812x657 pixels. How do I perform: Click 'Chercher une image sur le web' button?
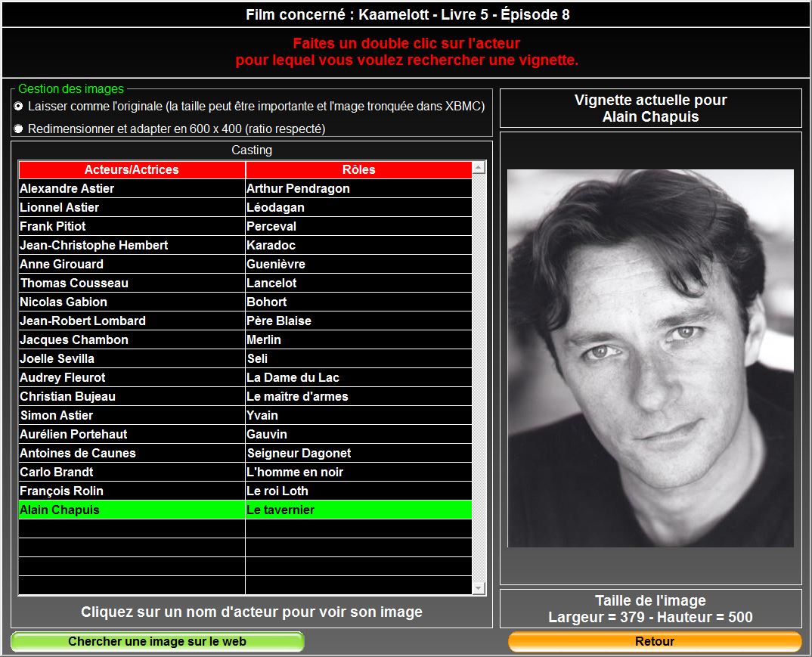[x=157, y=641]
